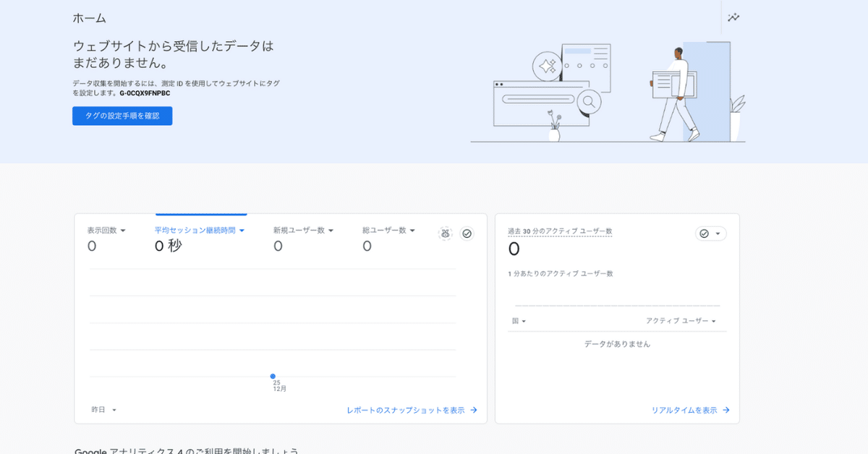Open the realtime card checkmark dropdown
This screenshot has width=868, height=454.
click(x=711, y=234)
